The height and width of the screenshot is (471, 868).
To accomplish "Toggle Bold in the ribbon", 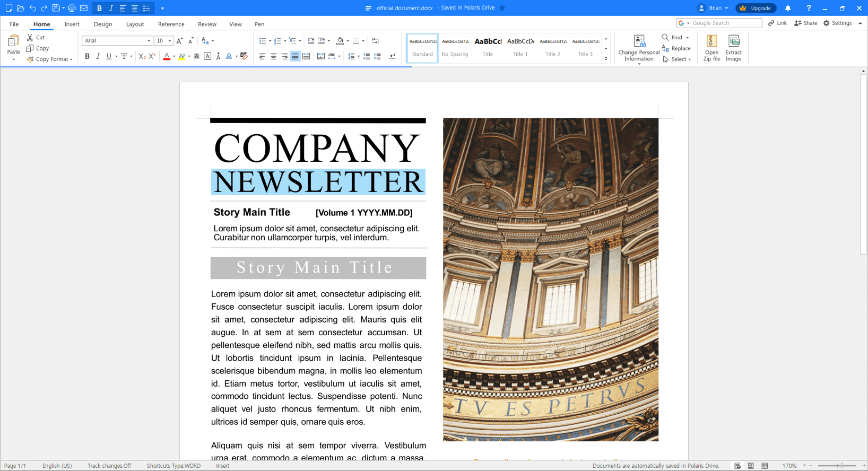I will pos(87,56).
